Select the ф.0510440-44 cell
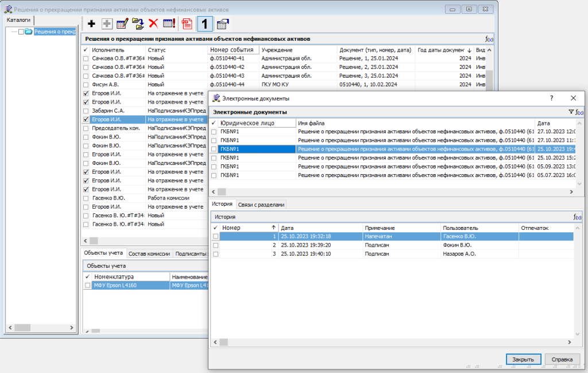 233,84
